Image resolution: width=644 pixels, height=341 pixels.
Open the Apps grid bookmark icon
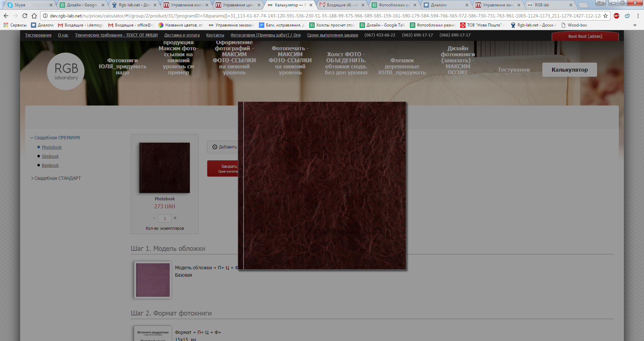(6, 25)
